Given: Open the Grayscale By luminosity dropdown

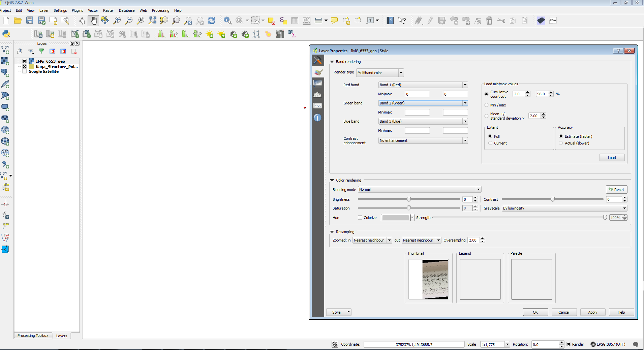Looking at the screenshot, I should pyautogui.click(x=564, y=208).
